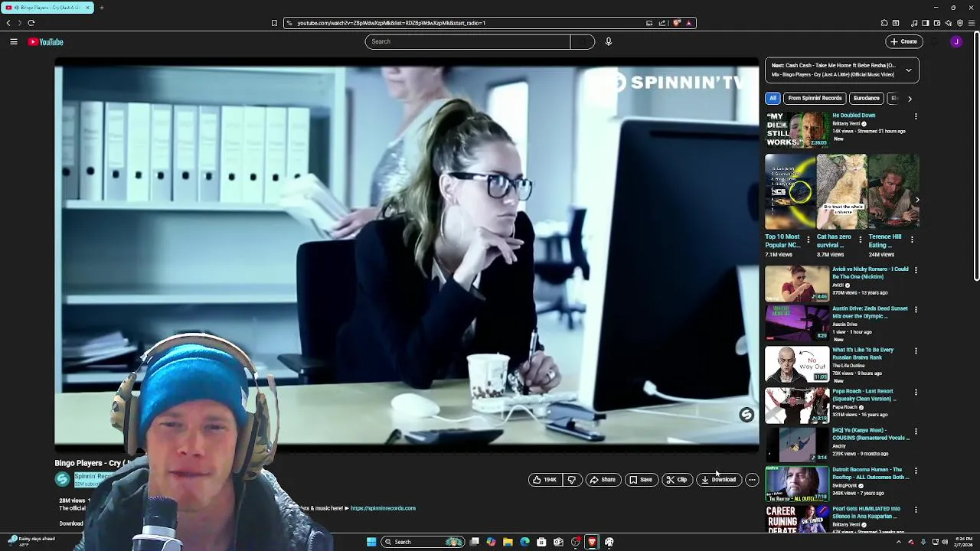Screen dimensions: 980x551
Task: Switch to Brave browser in taskbar
Action: coord(592,542)
